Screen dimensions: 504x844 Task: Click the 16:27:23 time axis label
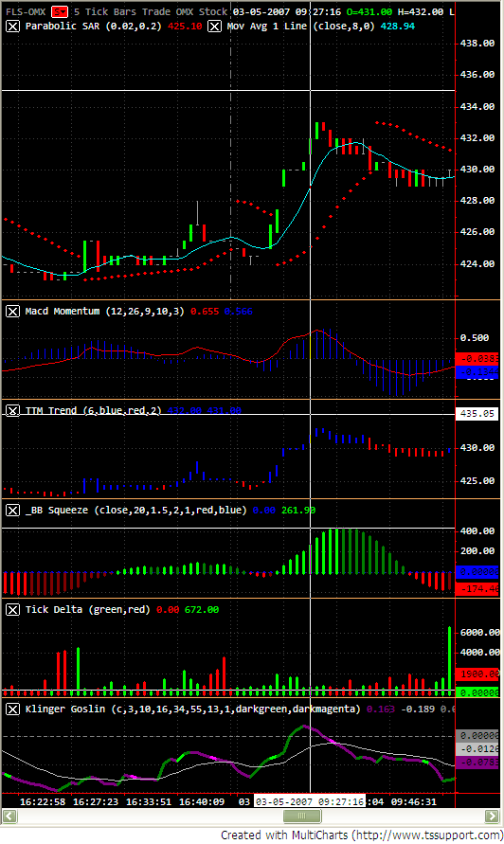tap(96, 801)
